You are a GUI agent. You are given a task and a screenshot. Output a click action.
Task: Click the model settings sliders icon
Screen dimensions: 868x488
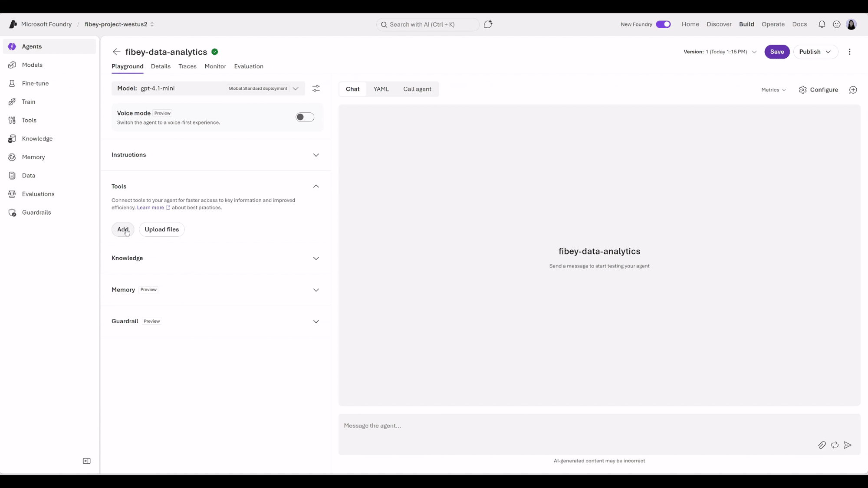tap(316, 88)
